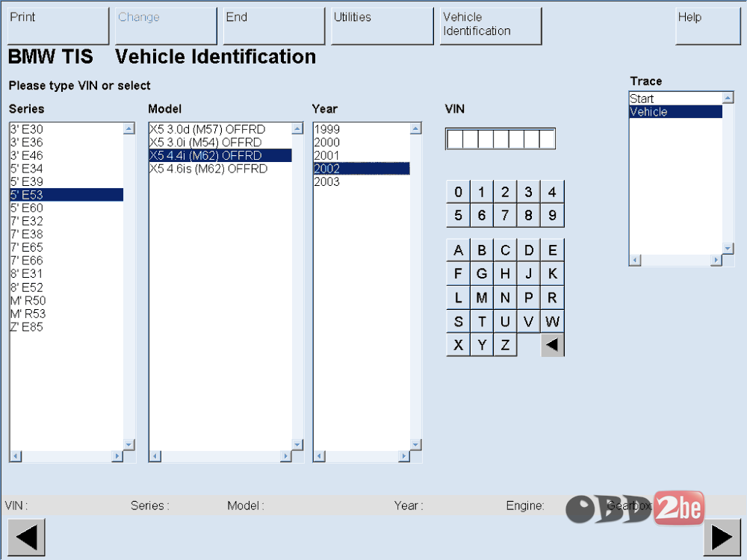
Task: Click the Model list scroll-up arrow
Action: click(x=297, y=128)
